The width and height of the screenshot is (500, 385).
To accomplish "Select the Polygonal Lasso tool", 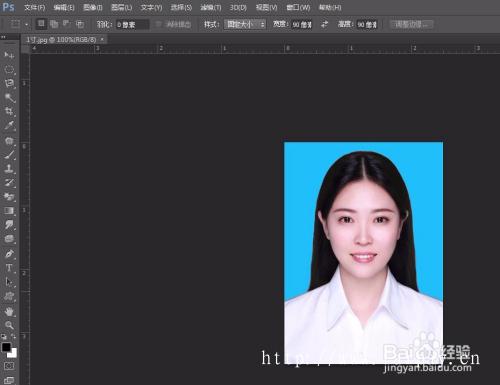I will click(x=9, y=83).
